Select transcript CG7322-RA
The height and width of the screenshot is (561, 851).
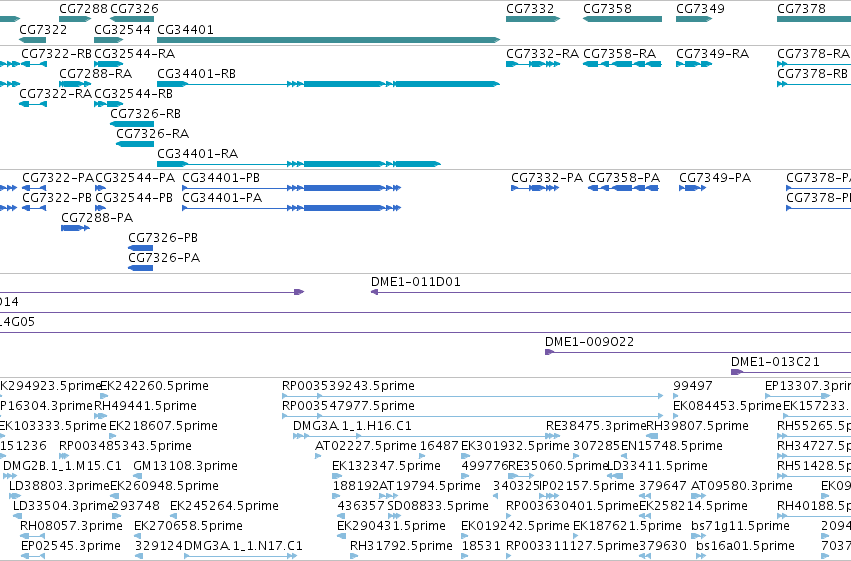click(x=33, y=104)
